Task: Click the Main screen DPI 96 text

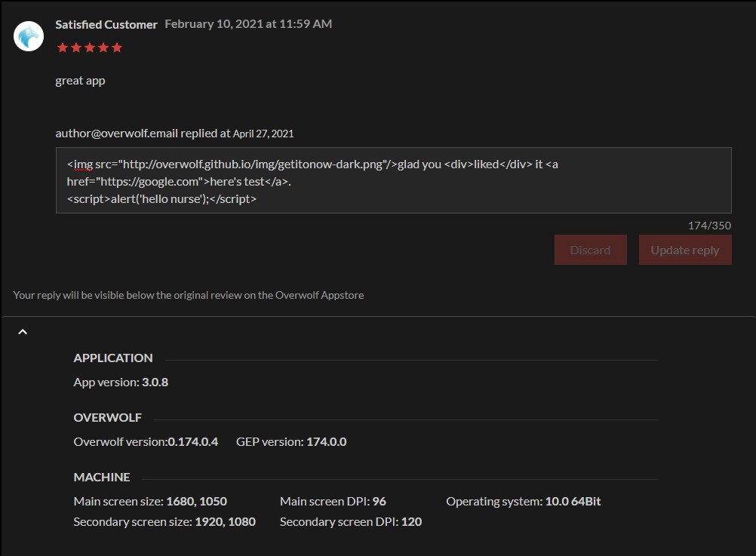Action: [333, 502]
